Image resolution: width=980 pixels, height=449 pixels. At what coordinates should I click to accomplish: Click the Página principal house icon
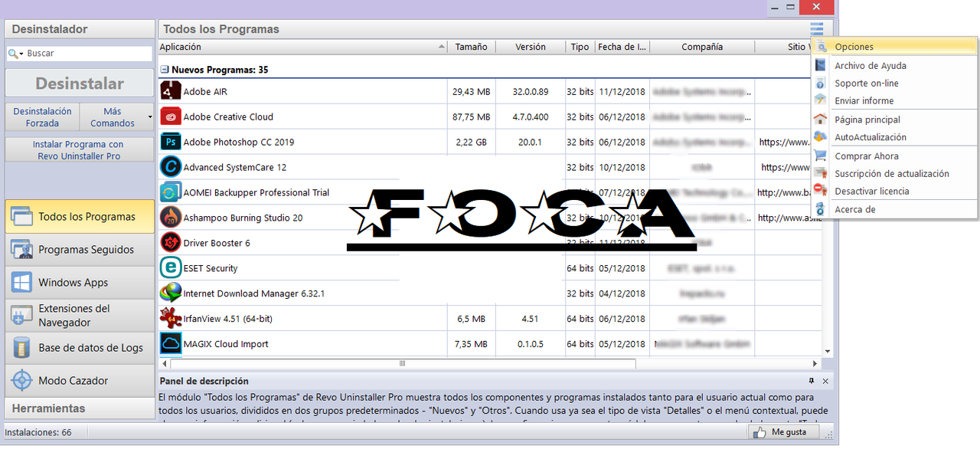[x=821, y=120]
